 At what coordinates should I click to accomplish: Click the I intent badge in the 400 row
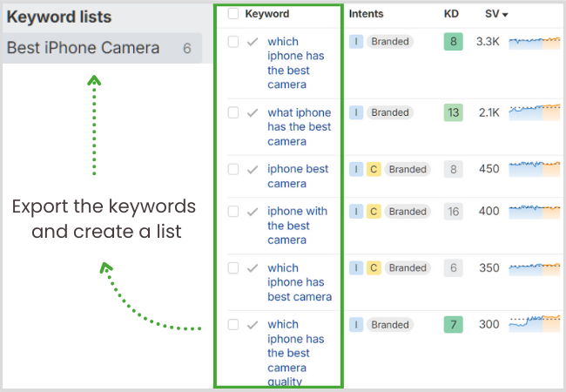pyautogui.click(x=356, y=211)
